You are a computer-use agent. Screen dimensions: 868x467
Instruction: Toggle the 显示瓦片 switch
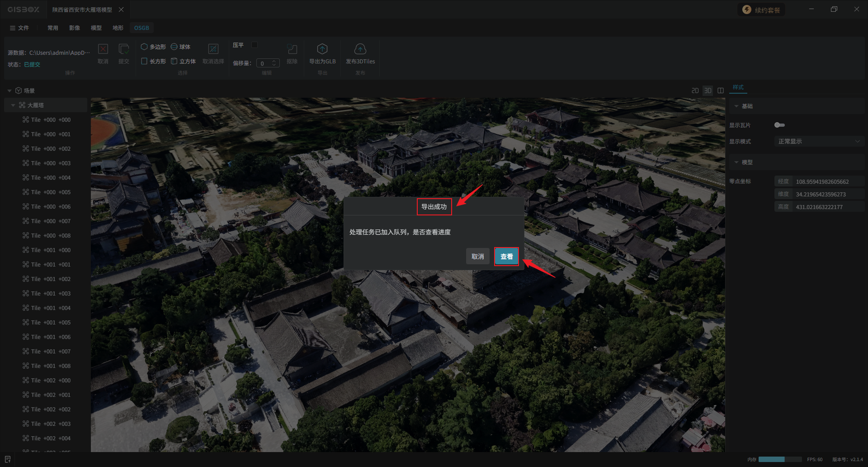pyautogui.click(x=779, y=125)
